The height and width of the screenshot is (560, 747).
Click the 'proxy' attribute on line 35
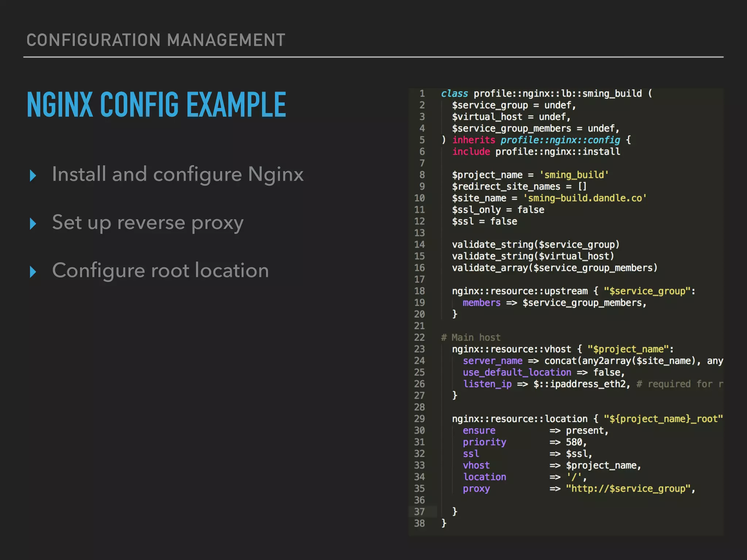pyautogui.click(x=476, y=489)
